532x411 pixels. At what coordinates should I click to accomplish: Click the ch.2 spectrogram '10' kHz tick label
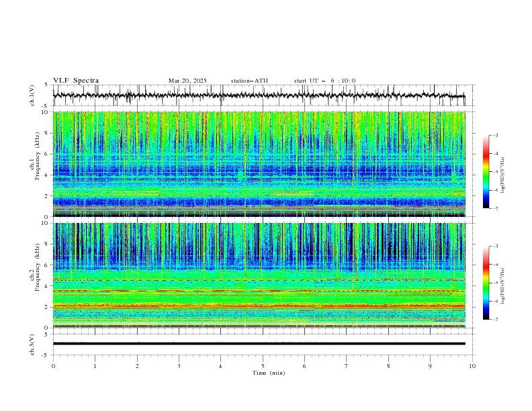pos(46,223)
